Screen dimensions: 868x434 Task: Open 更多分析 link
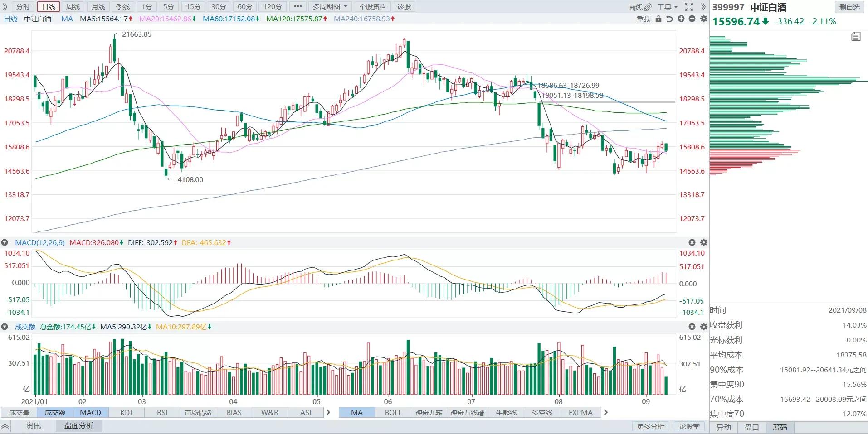tap(650, 426)
